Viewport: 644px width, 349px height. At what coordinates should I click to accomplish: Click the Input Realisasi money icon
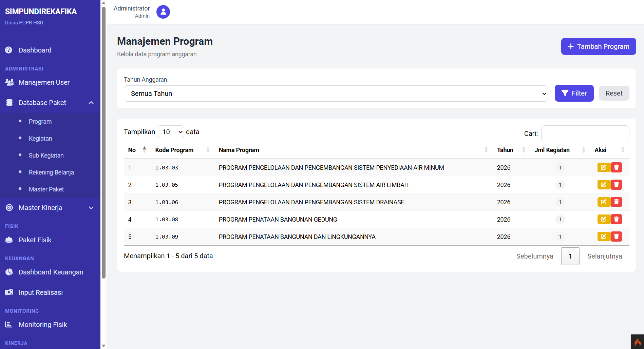pos(9,292)
